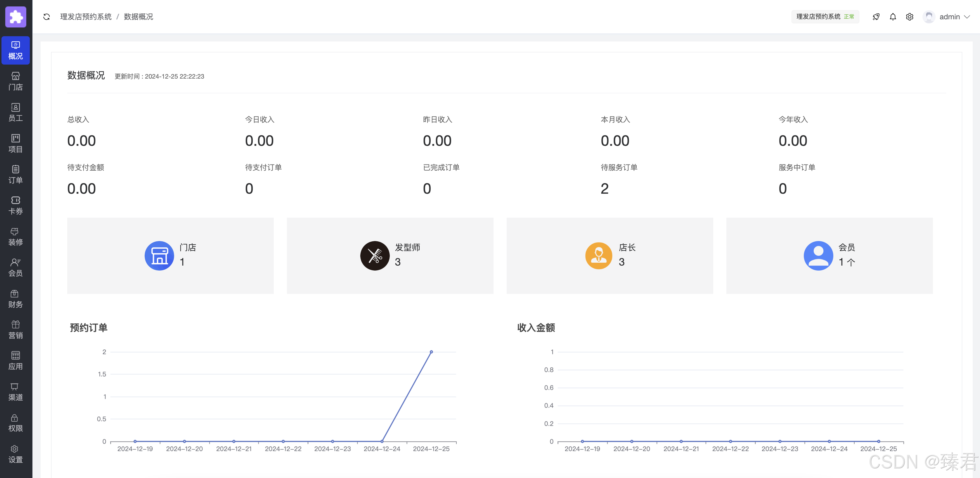The height and width of the screenshot is (478, 980).
Task: Click the 本月收入 label
Action: click(x=615, y=119)
